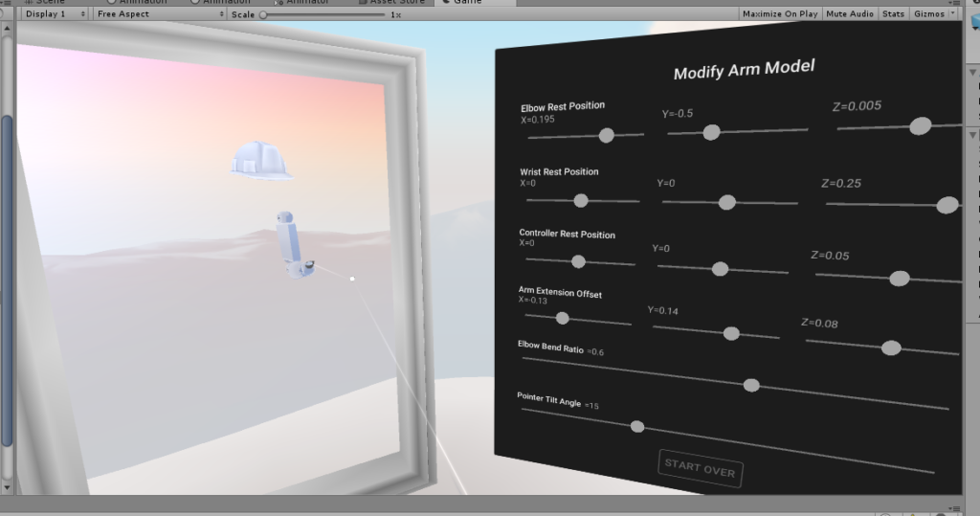Click the white laser pointer reticle dot
The height and width of the screenshot is (516, 980).
click(352, 279)
